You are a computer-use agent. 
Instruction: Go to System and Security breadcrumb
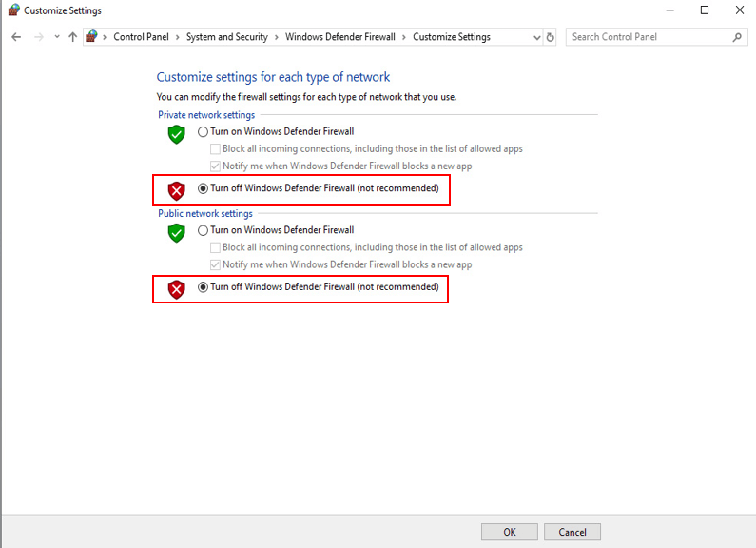coord(227,37)
